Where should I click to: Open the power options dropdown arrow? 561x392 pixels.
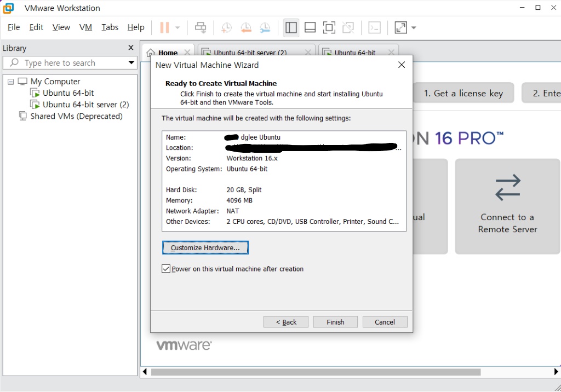pyautogui.click(x=178, y=27)
